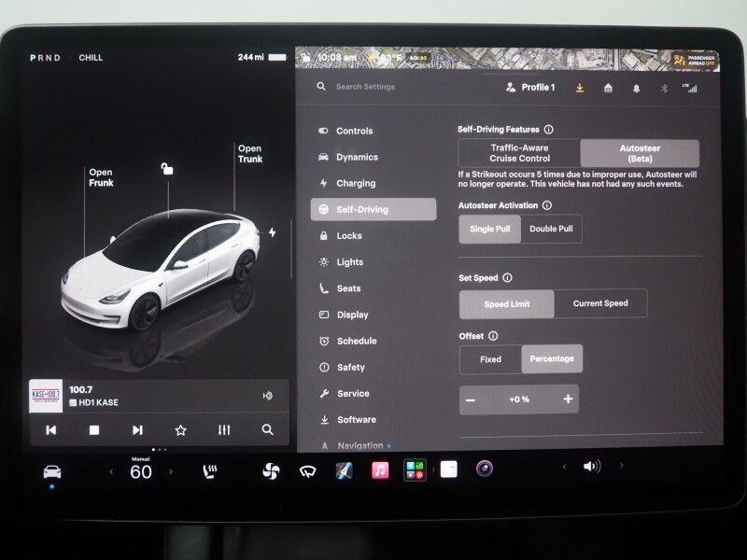
Task: Open Display settings menu
Action: click(373, 315)
